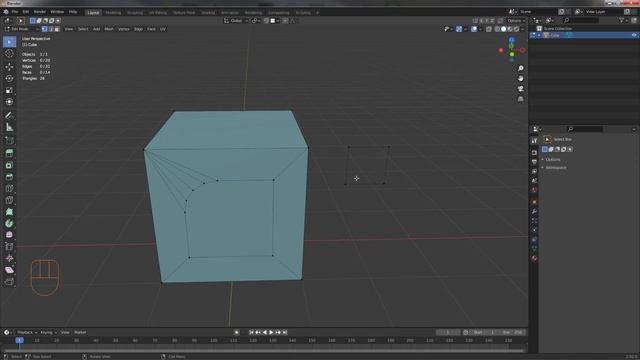Select the Inset Faces tool
640x360 pixels.
pos(9,165)
